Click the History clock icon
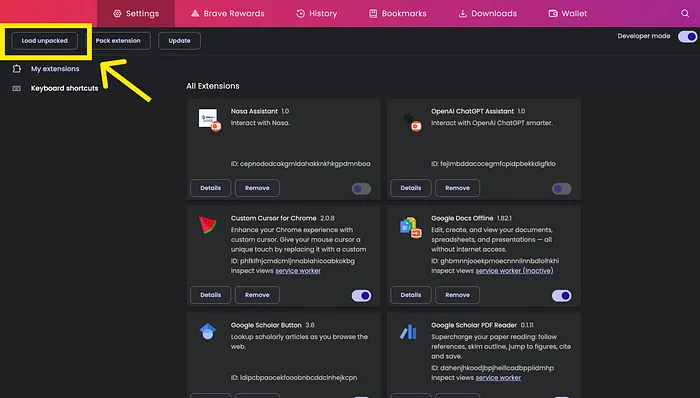 300,13
